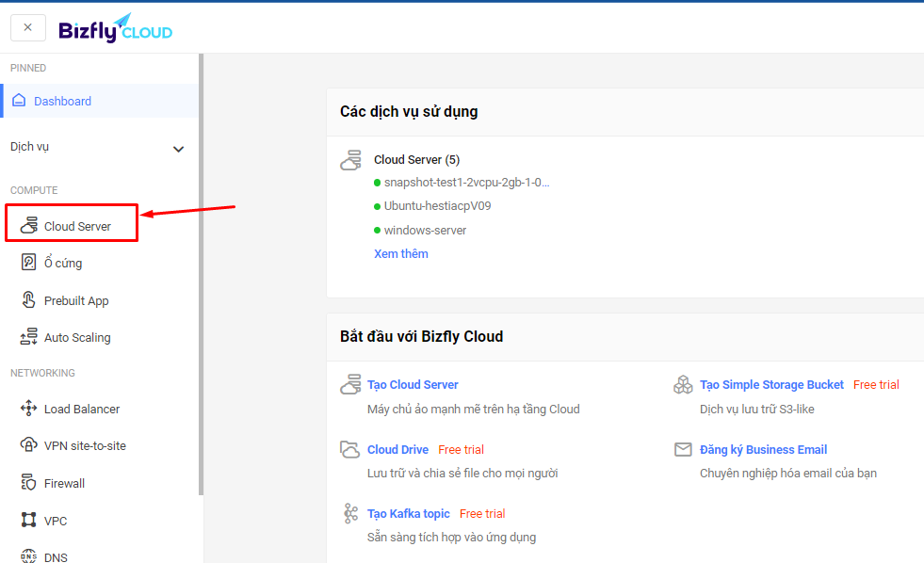This screenshot has width=924, height=563.
Task: Click the Firewall icon
Action: coord(28,482)
